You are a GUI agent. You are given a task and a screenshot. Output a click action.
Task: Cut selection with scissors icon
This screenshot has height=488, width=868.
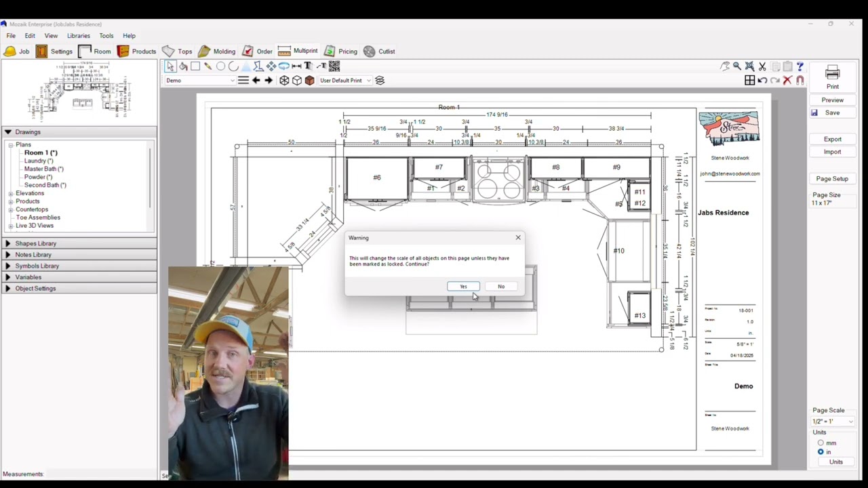point(762,66)
